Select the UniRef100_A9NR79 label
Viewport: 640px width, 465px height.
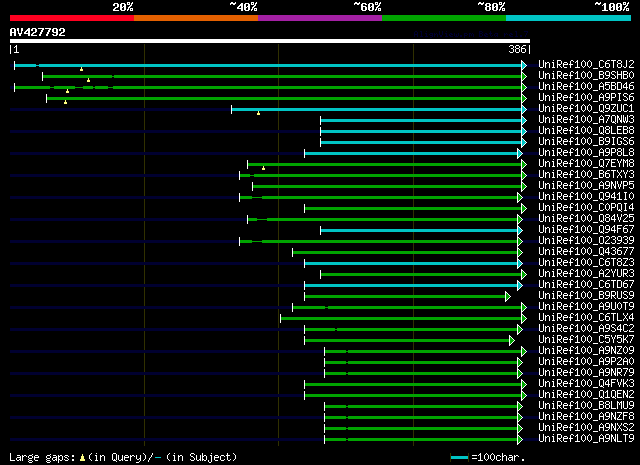point(586,373)
